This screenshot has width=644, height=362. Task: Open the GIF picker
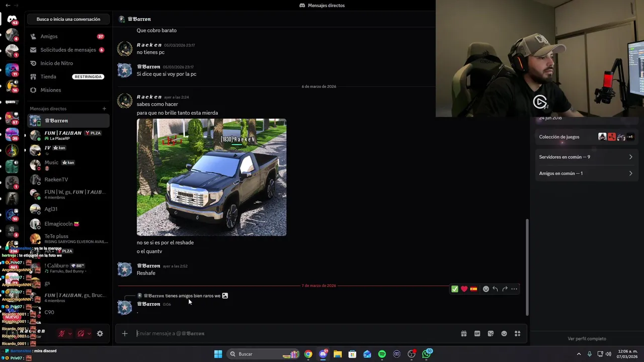point(477,333)
